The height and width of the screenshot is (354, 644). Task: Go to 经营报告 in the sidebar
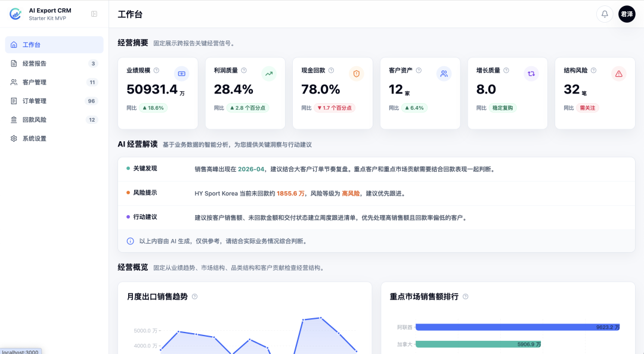click(54, 64)
